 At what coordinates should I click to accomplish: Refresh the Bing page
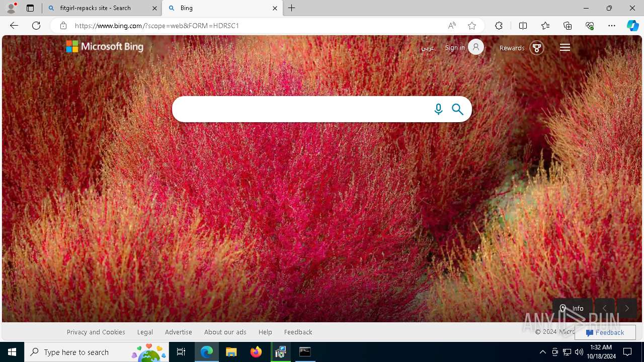coord(36,26)
